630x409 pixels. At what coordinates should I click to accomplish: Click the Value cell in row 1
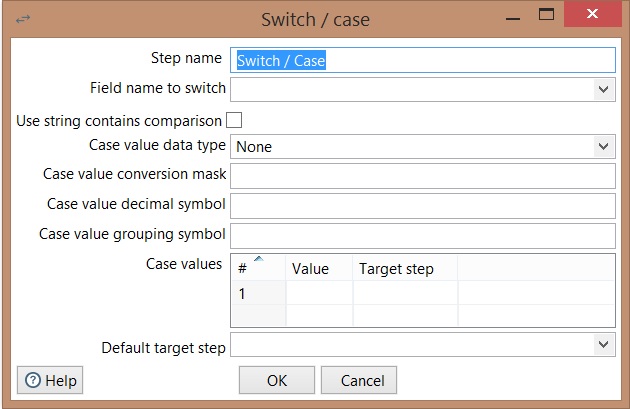point(319,293)
